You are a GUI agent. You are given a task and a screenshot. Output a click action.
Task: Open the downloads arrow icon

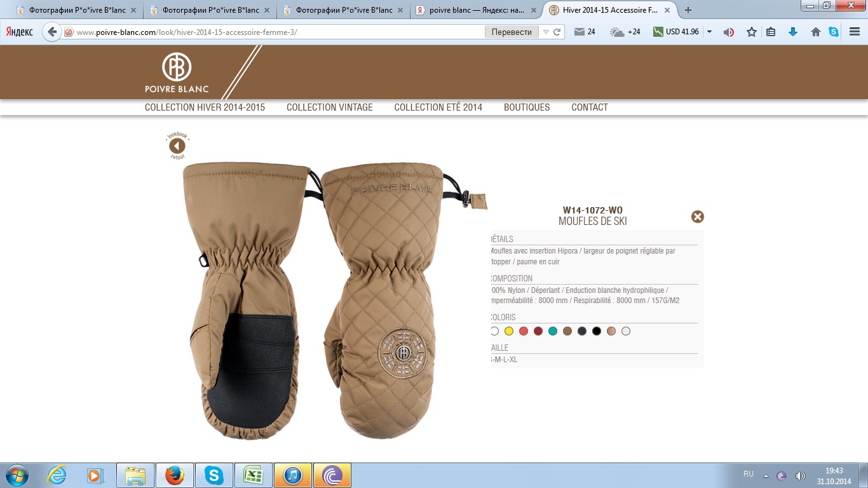pos(793,32)
